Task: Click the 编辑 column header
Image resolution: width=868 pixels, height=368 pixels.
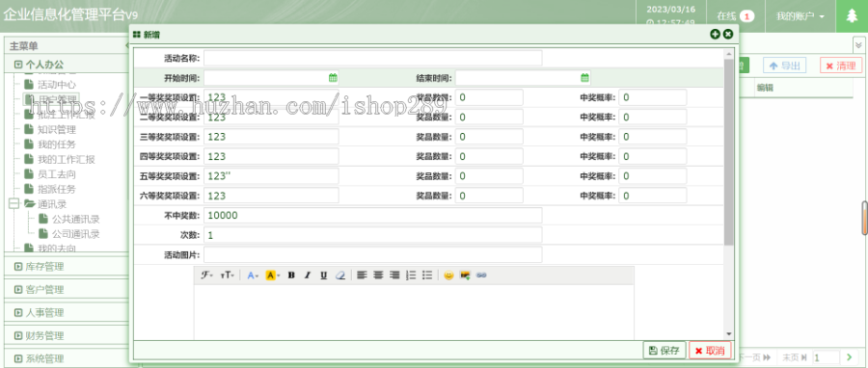Action: pyautogui.click(x=765, y=88)
